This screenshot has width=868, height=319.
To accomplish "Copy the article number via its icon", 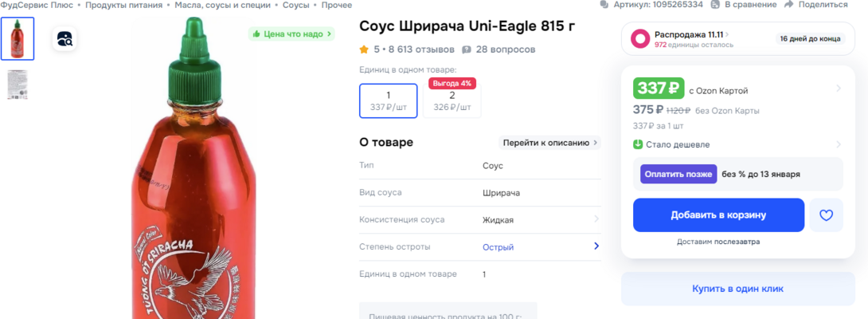I will coord(605,5).
